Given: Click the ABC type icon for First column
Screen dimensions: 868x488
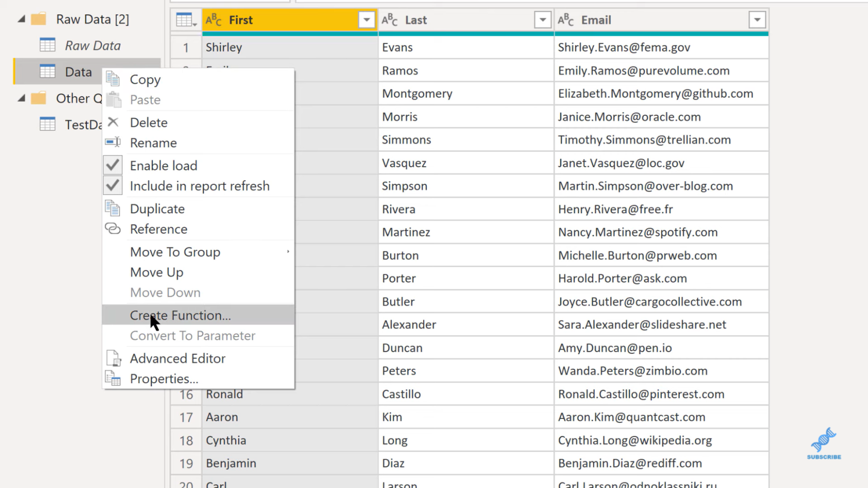Looking at the screenshot, I should (213, 20).
